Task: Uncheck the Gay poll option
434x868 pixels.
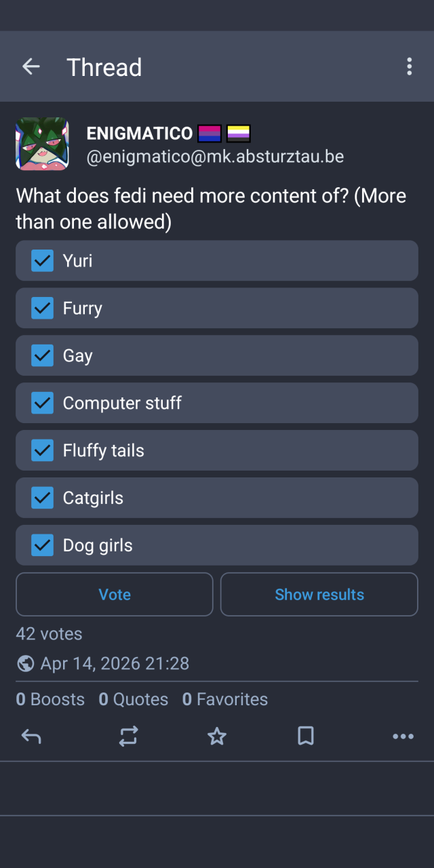Action: tap(43, 355)
